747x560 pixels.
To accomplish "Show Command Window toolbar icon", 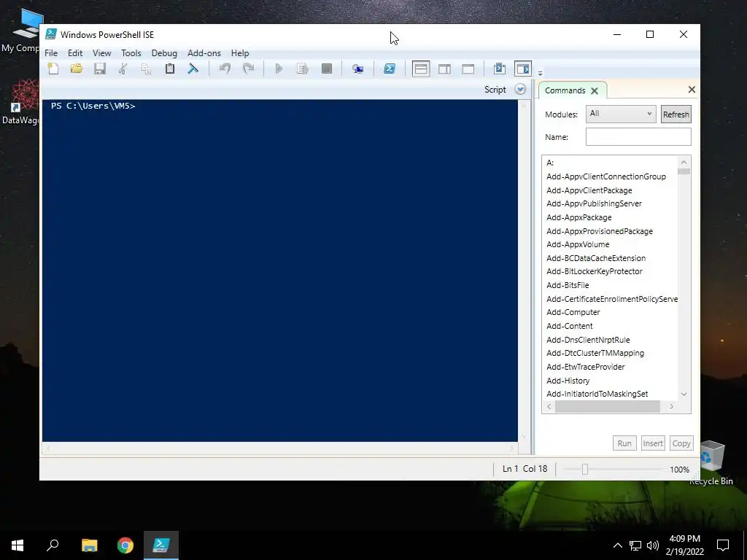I will point(499,69).
